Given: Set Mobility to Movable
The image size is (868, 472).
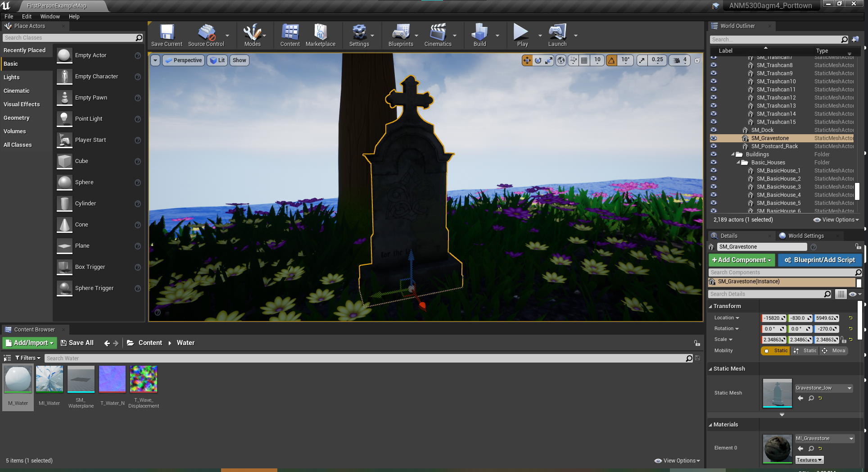Looking at the screenshot, I should tap(834, 351).
